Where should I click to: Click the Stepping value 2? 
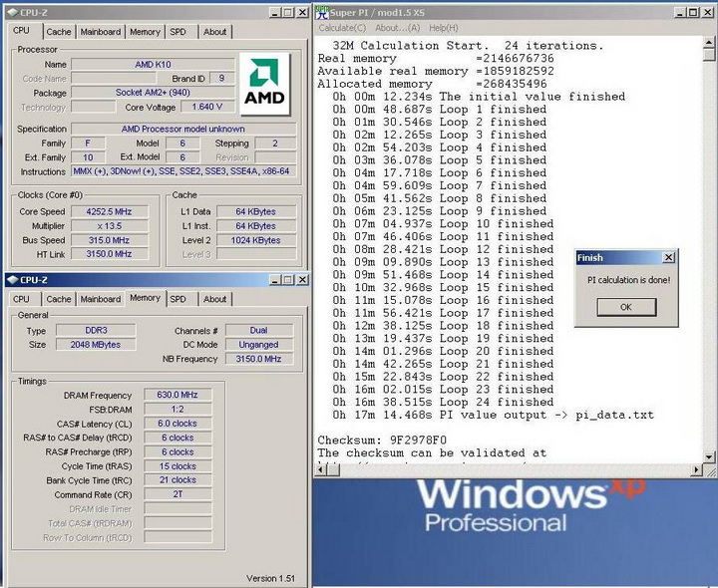tap(275, 144)
